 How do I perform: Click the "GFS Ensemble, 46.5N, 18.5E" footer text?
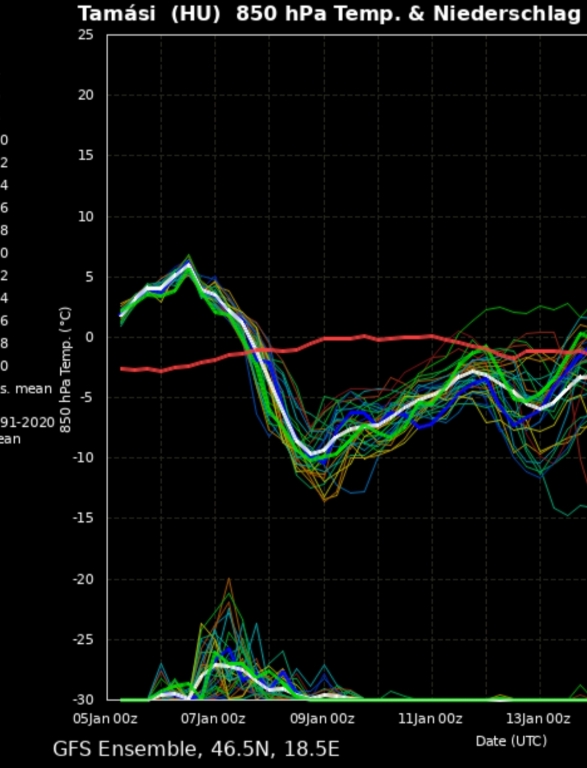(196, 749)
